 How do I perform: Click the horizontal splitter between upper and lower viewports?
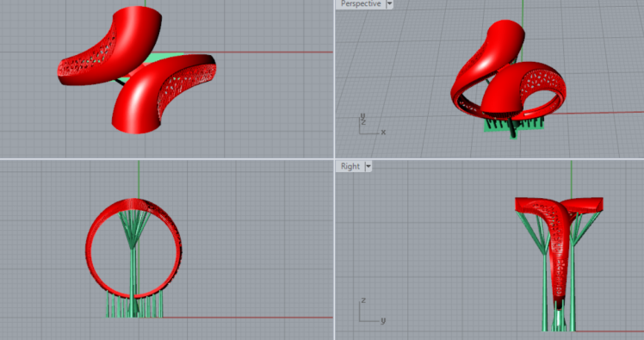pyautogui.click(x=322, y=159)
